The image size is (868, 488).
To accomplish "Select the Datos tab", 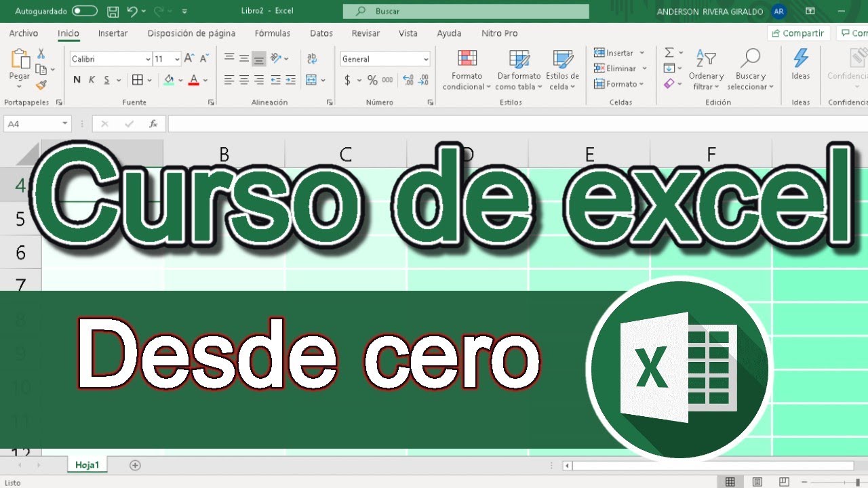I will coord(321,33).
